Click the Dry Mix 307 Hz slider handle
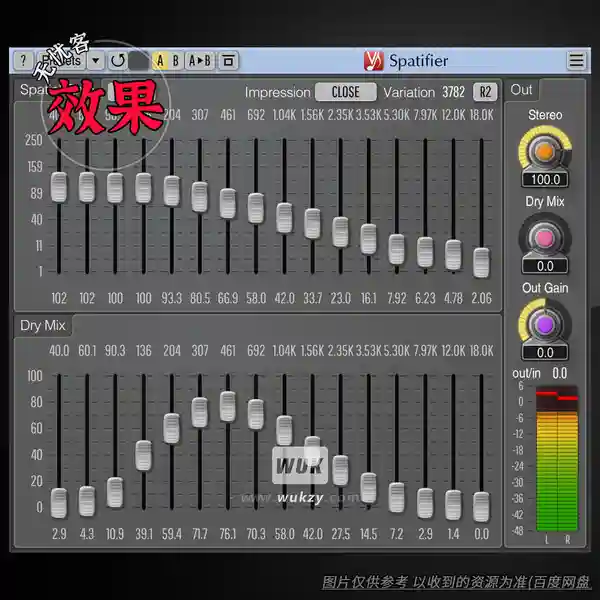Viewport: 600px width, 600px height. point(200,412)
